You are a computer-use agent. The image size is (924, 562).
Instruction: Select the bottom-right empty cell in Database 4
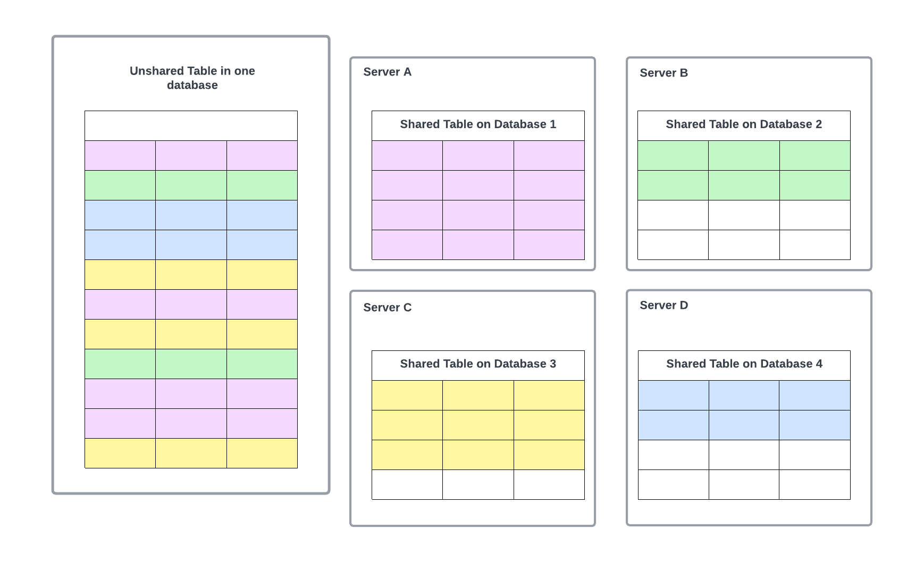[x=814, y=484]
